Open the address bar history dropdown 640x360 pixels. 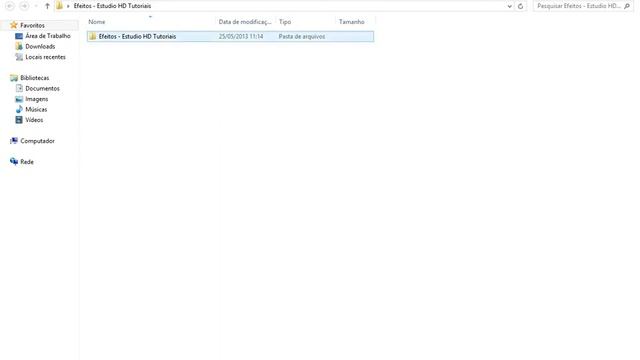pos(509,6)
